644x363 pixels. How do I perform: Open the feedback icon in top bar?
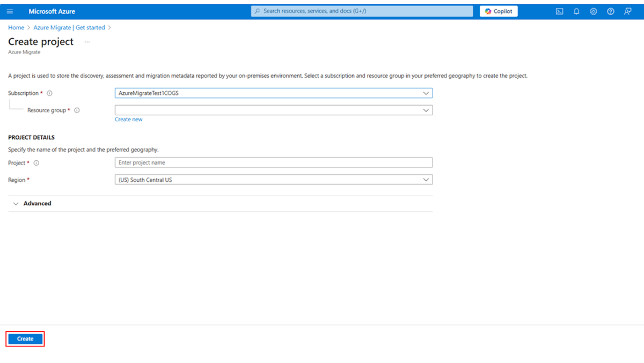coord(628,11)
